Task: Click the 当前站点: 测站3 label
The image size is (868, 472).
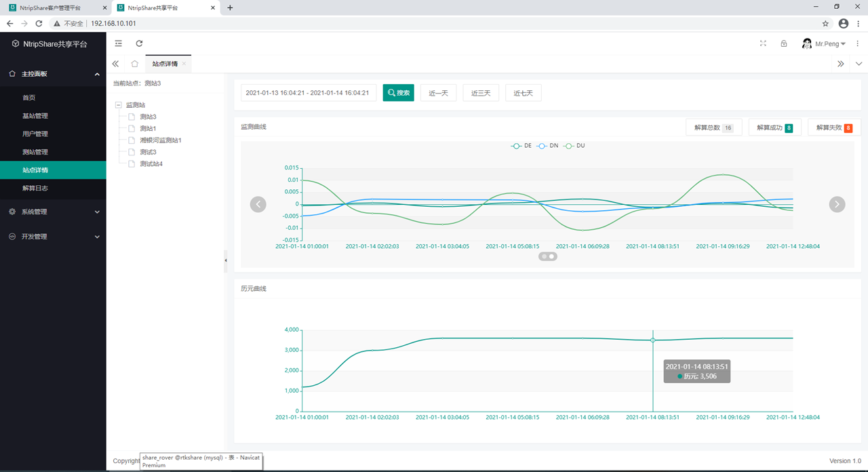Action: point(137,83)
